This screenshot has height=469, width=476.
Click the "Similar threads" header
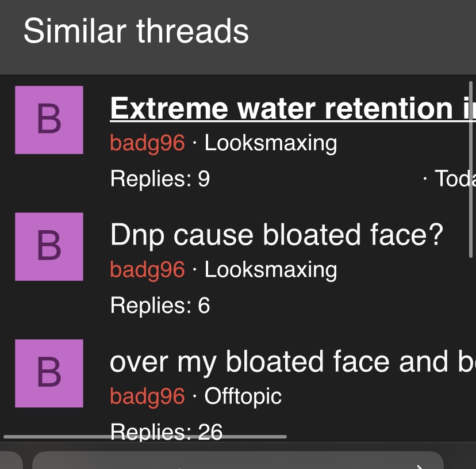[x=136, y=31]
